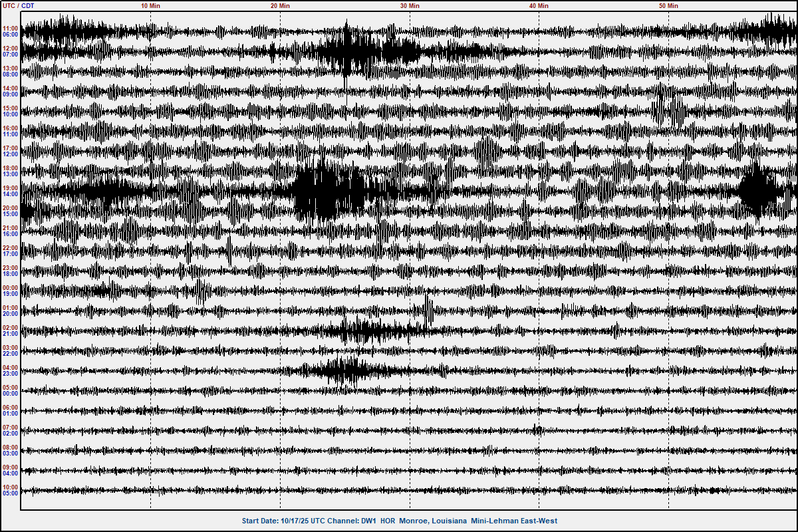Click the 20 Min time axis label

(x=280, y=5)
